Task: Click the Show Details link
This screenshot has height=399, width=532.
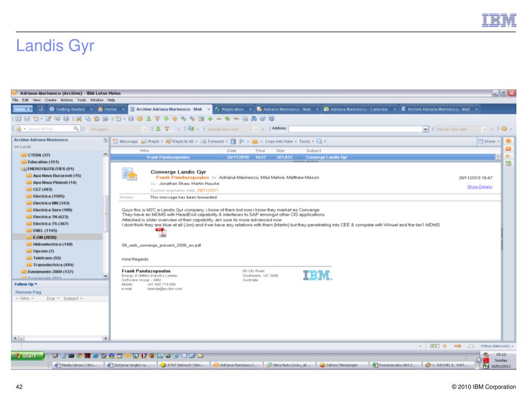Action: [x=480, y=187]
